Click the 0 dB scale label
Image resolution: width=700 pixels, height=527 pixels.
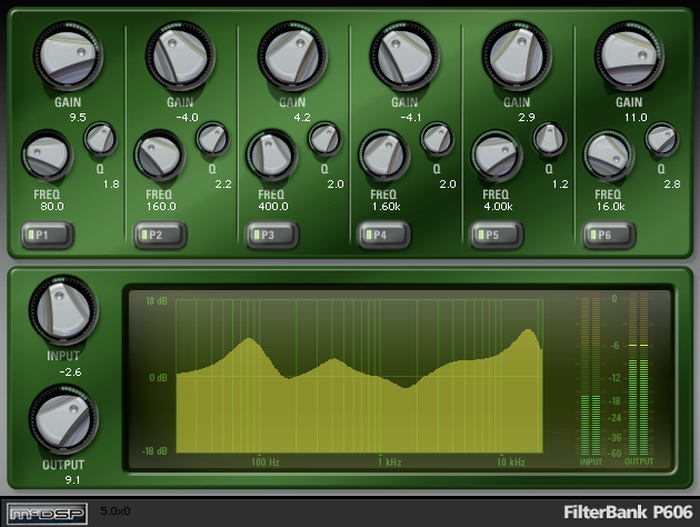click(158, 378)
